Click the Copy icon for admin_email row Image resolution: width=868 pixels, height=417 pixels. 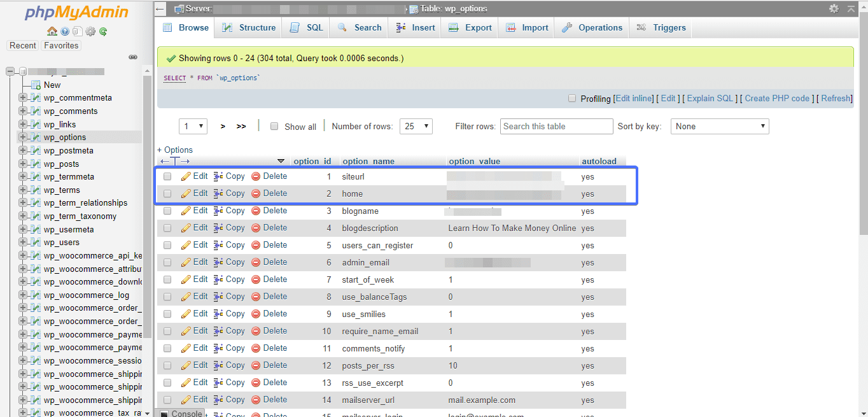218,262
